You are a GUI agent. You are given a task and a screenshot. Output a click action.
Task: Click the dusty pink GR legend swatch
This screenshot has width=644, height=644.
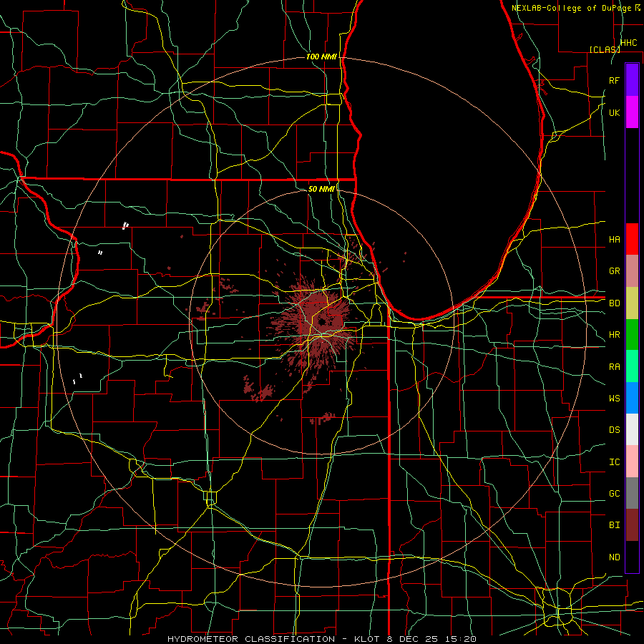pos(632,271)
